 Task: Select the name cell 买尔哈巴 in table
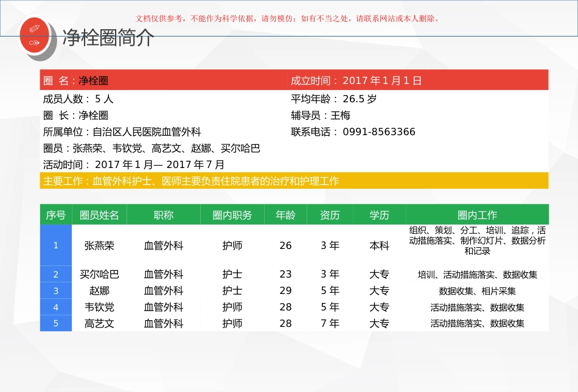pyautogui.click(x=99, y=274)
